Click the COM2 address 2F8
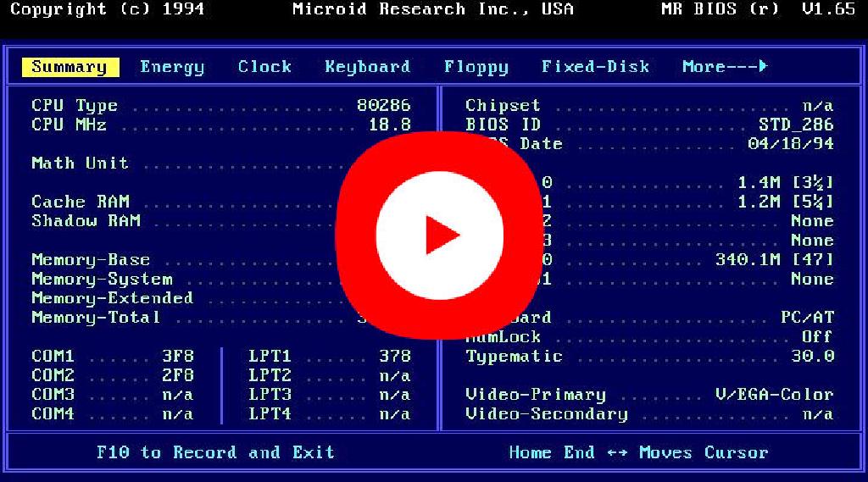 tap(178, 375)
